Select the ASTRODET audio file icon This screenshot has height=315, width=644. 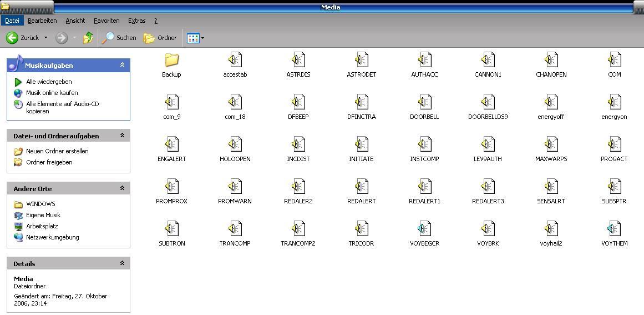pos(362,60)
